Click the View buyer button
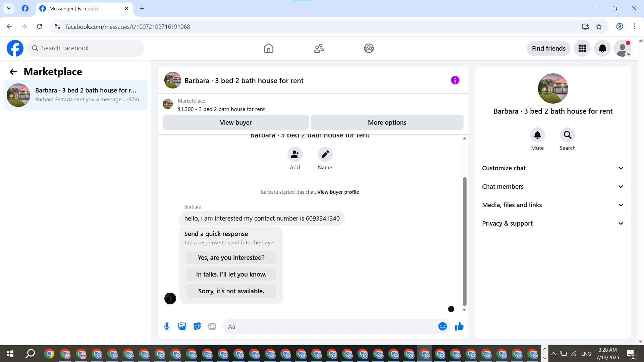The image size is (644, 362). coord(235,122)
